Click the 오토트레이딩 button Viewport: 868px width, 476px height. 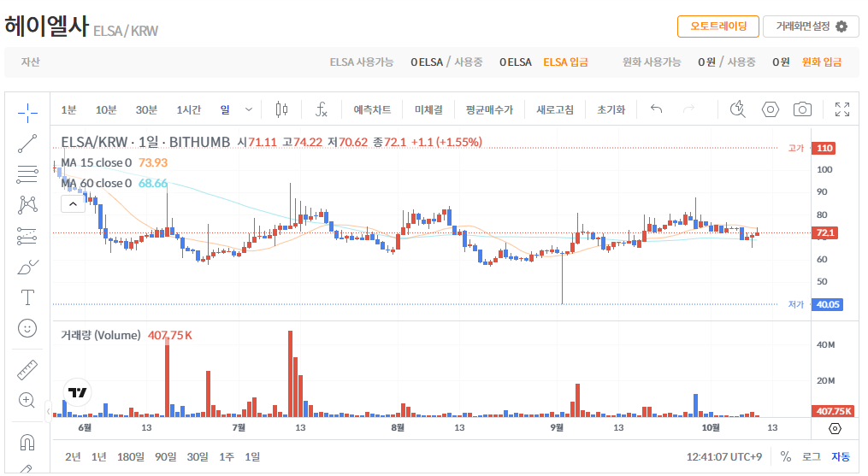click(x=718, y=26)
